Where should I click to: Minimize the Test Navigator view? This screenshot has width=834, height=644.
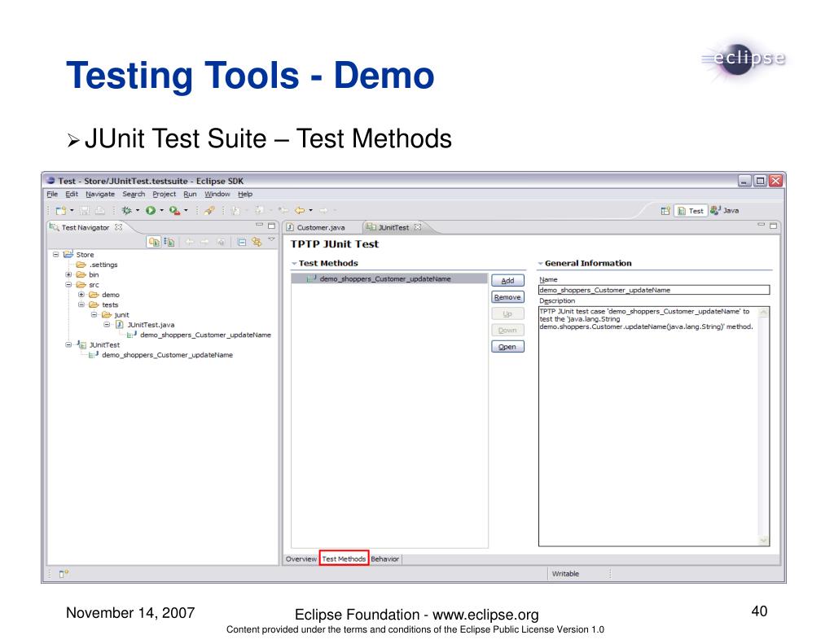click(x=259, y=225)
